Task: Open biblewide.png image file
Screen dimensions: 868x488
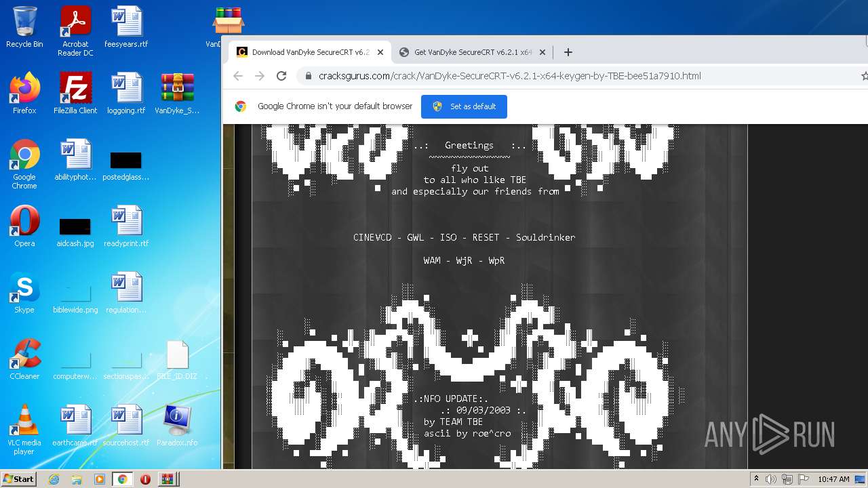Action: coord(75,299)
